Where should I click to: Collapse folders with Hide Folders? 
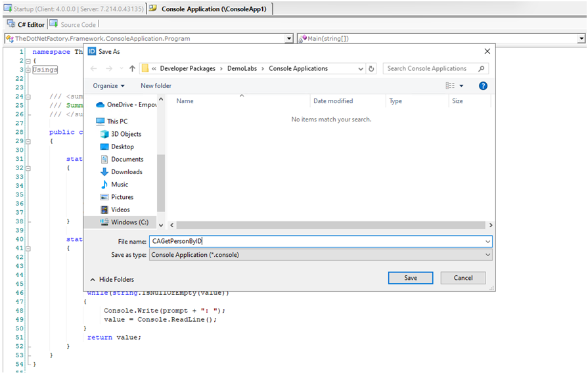click(x=112, y=280)
